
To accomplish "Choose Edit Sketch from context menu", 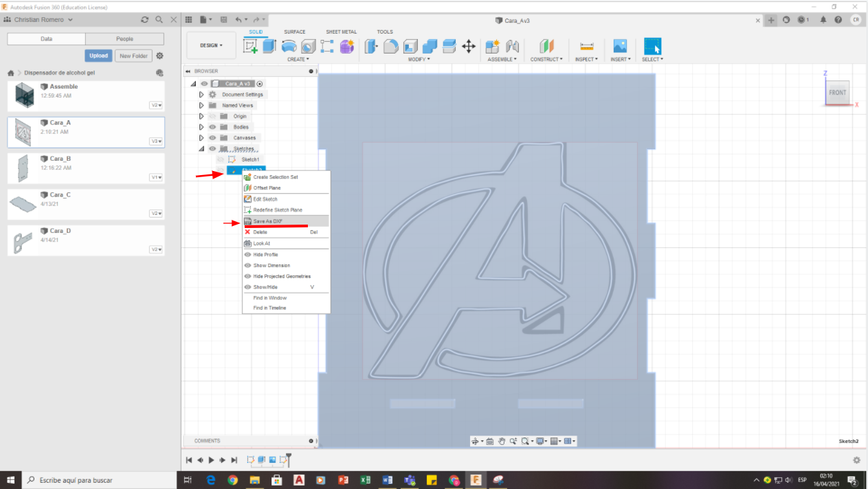I will point(286,199).
